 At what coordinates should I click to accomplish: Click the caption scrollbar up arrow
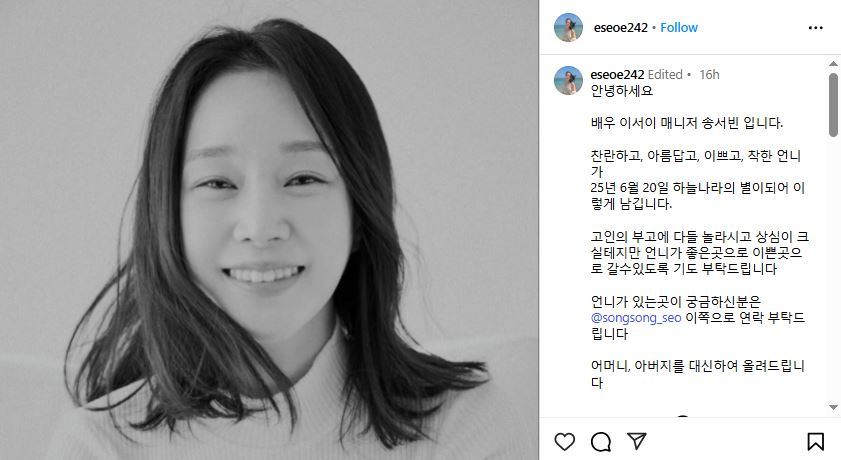833,64
